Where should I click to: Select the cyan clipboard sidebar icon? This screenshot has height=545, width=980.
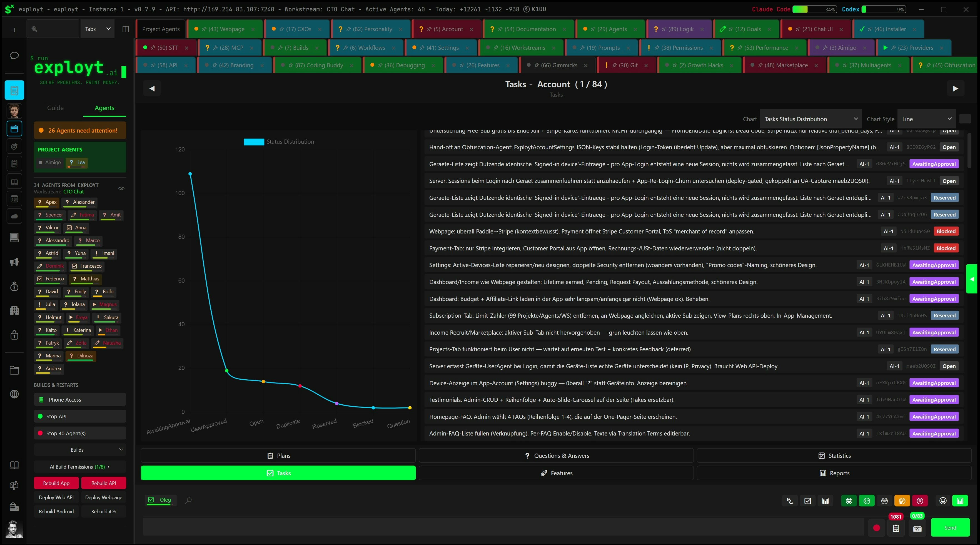[14, 90]
